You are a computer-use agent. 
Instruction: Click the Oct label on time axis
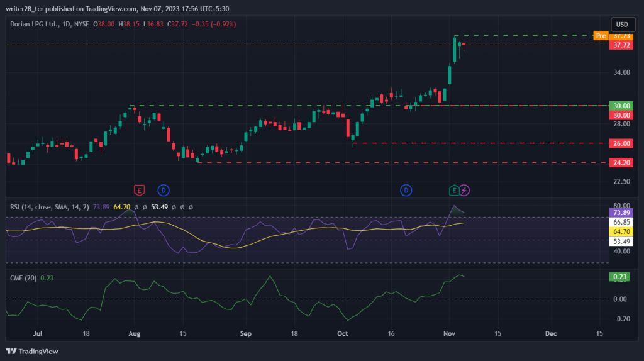pos(343,333)
